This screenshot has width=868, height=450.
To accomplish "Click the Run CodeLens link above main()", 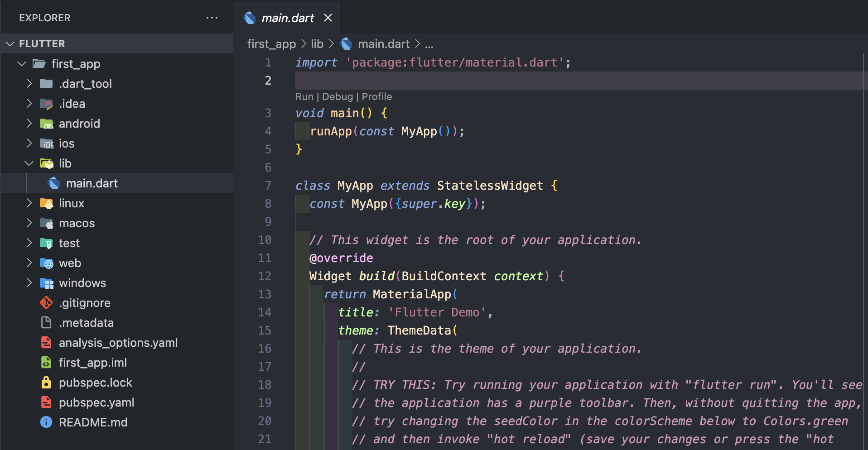I will [x=304, y=97].
